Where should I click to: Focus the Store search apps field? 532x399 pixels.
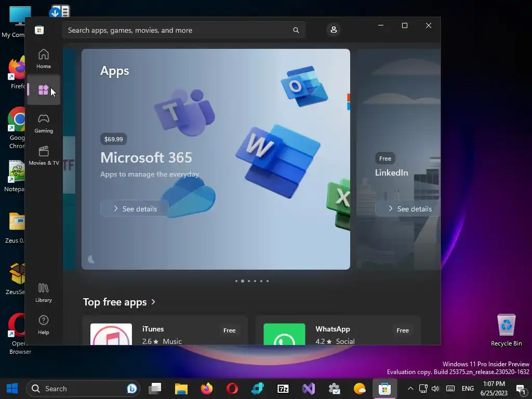[x=184, y=30]
